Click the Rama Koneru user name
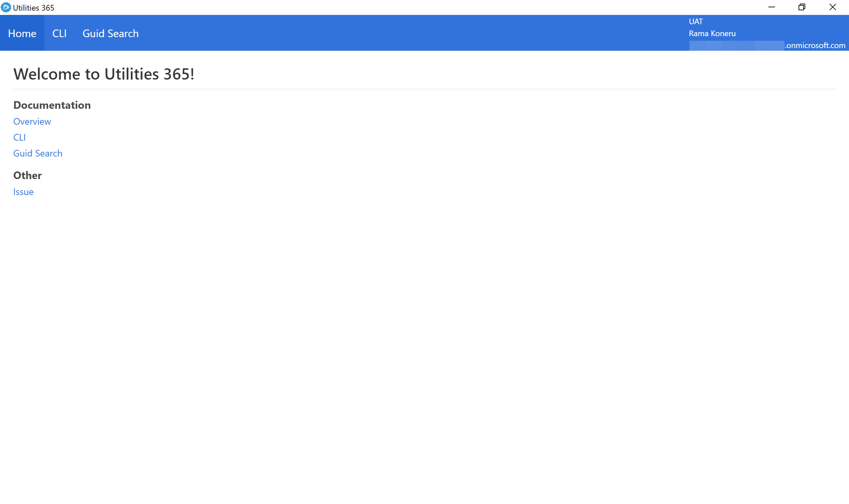Screen dimensions: 849x504 [x=712, y=33]
